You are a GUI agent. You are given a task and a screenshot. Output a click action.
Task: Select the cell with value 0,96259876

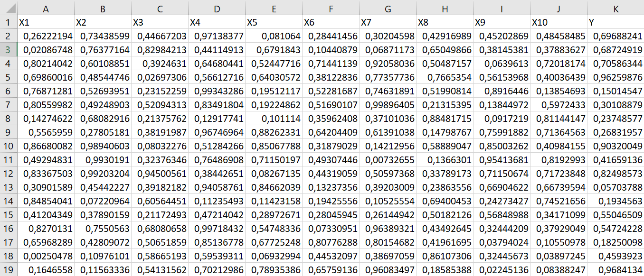pos(616,77)
